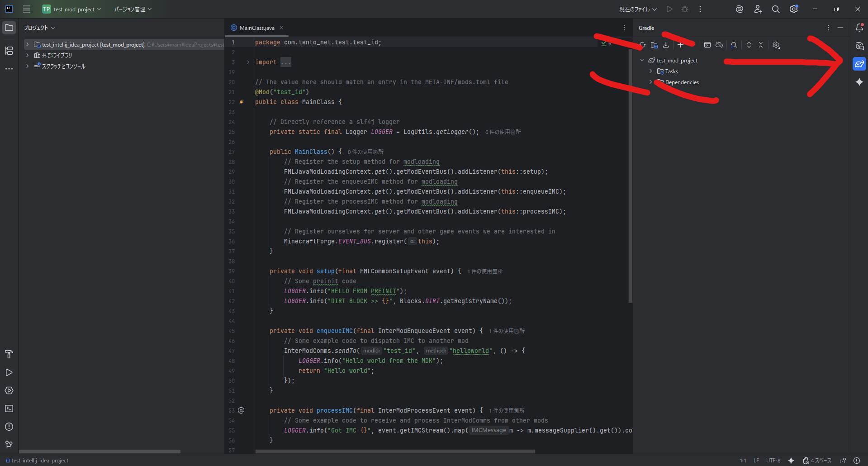This screenshot has width=868, height=466.
Task: Click the UTF-8 encoding in status bar
Action: click(773, 461)
